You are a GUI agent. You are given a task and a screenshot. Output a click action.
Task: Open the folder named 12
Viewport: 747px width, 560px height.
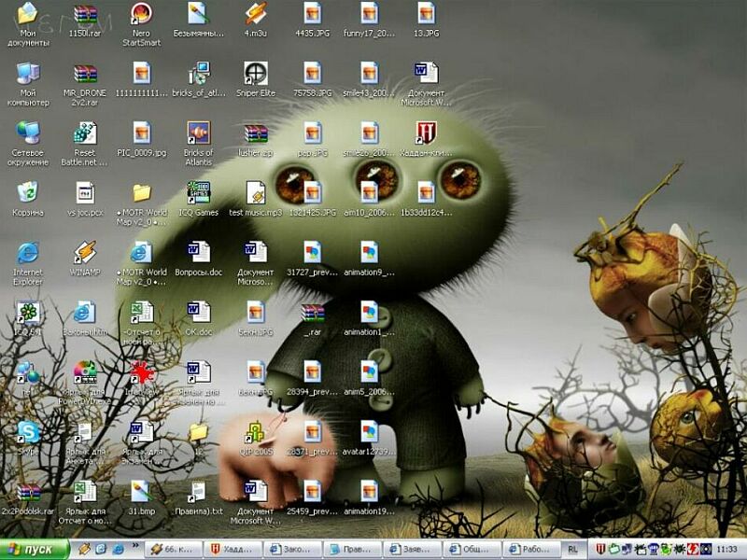pos(198,432)
